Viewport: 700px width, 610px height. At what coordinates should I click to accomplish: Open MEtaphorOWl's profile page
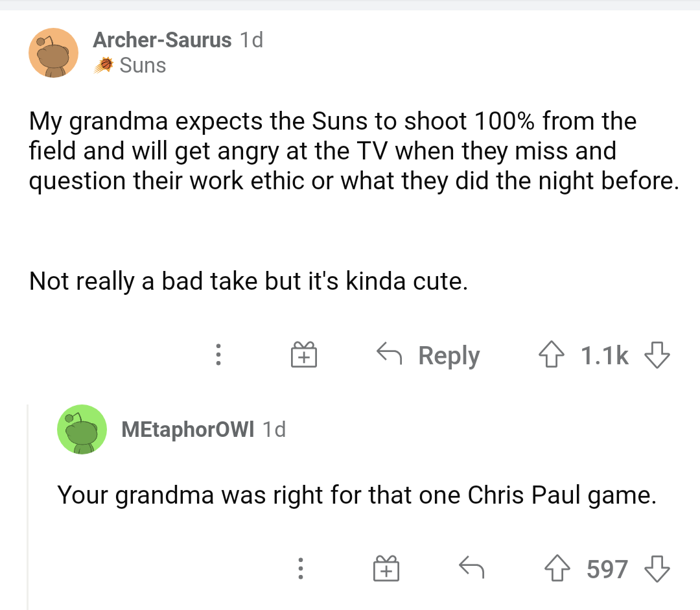tap(187, 429)
